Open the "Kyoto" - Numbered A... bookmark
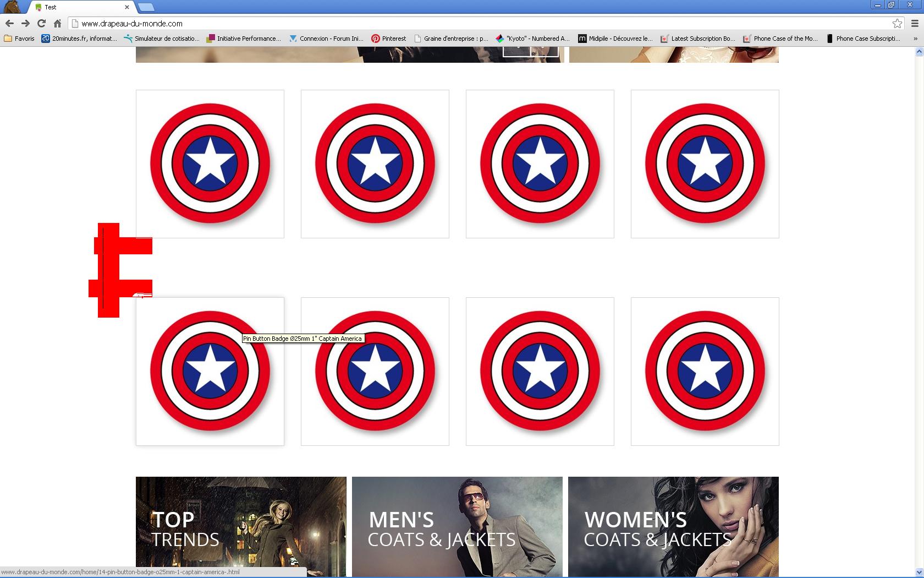Viewport: 924px width, 578px height. [x=533, y=39]
